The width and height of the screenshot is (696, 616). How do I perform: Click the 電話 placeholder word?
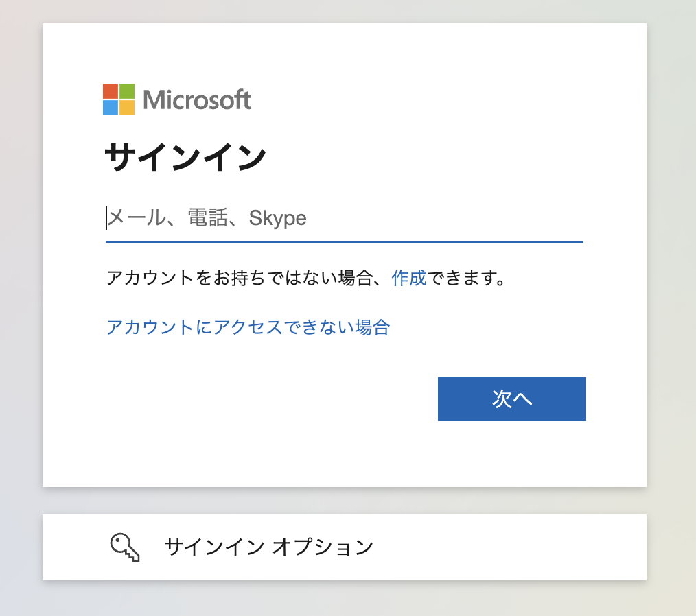[x=207, y=218]
